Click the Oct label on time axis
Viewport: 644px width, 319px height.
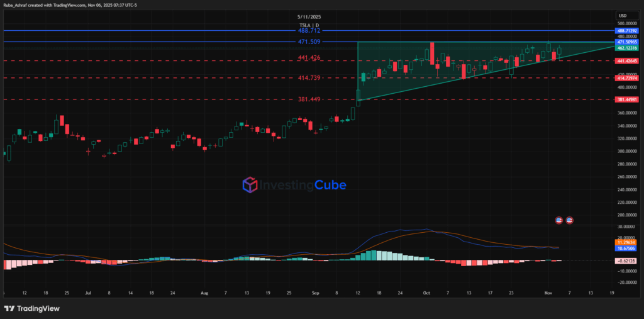tap(426, 293)
